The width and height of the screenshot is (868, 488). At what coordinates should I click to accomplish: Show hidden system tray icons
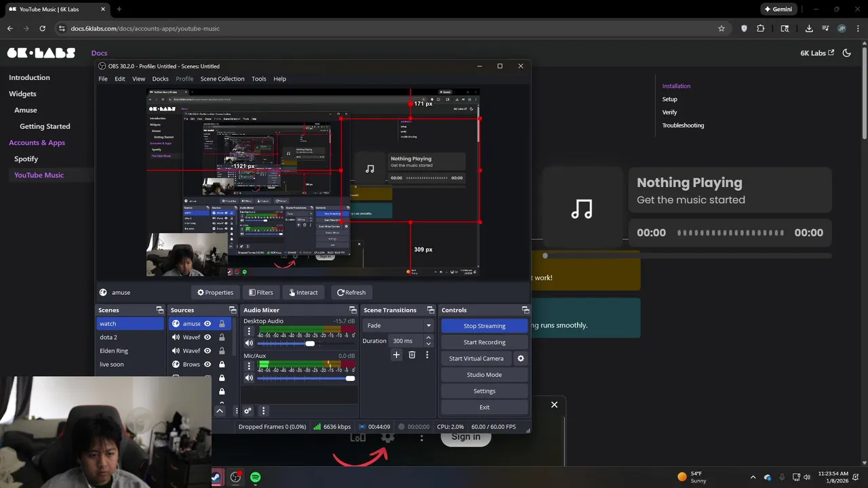(753, 477)
